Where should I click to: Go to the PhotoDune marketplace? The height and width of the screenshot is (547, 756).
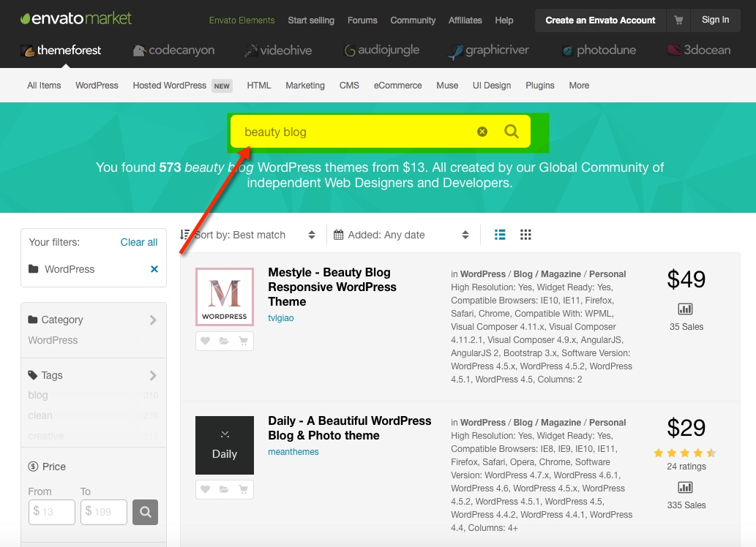click(599, 50)
